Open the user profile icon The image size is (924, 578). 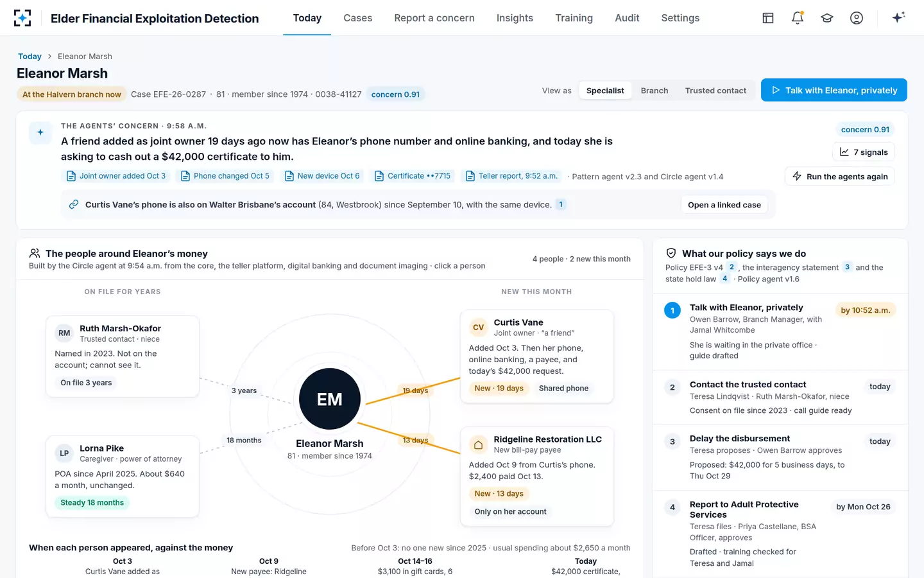857,18
